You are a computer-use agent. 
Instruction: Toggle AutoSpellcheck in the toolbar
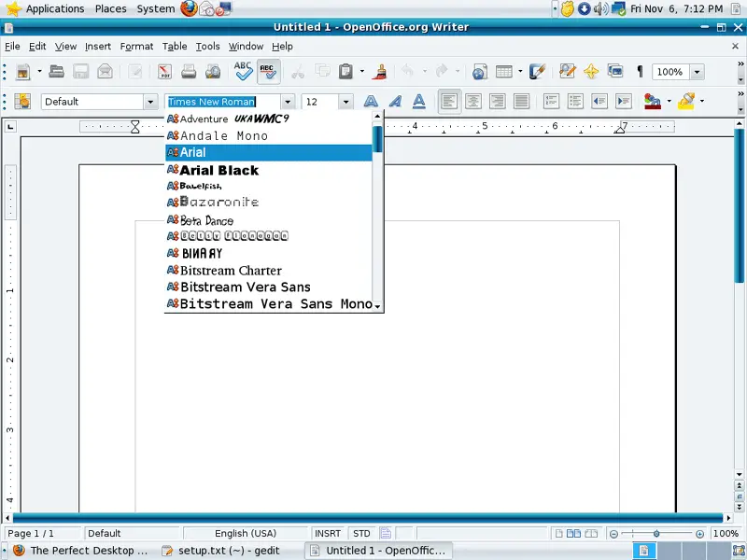[x=268, y=72]
